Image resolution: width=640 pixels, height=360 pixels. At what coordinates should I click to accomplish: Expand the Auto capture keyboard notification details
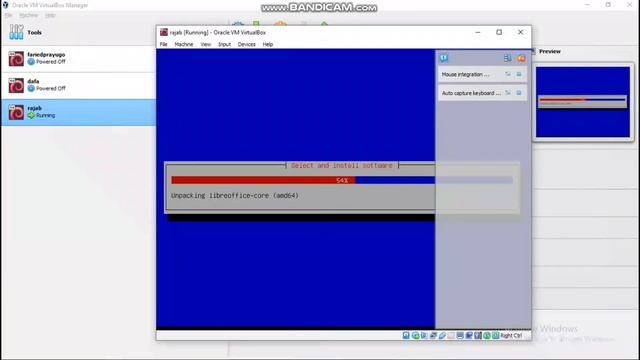coord(508,93)
